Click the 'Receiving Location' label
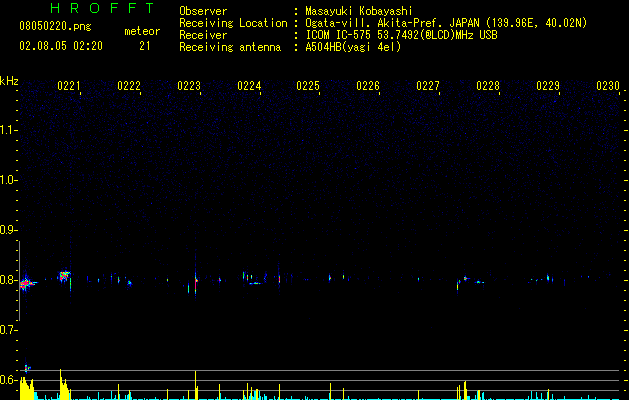 point(233,23)
